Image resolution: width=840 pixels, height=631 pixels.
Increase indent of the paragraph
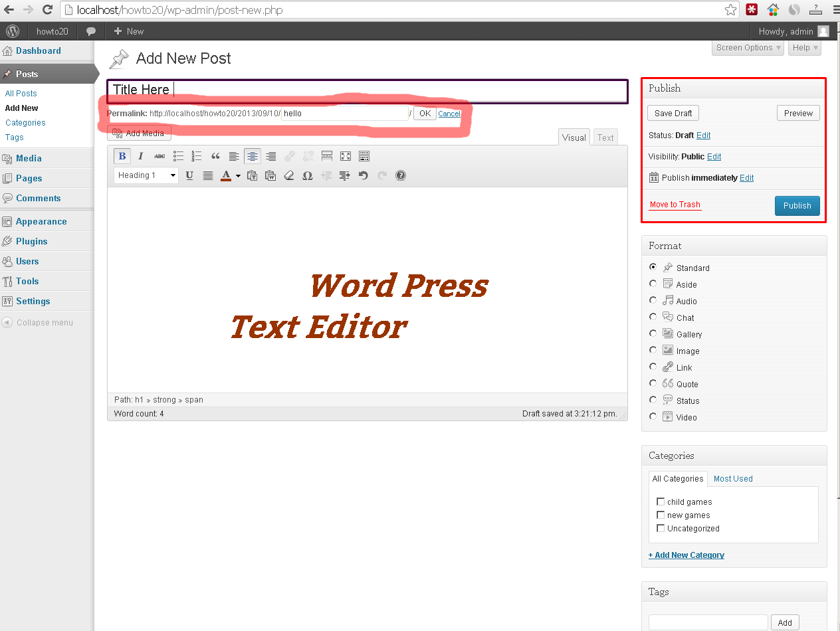click(345, 175)
